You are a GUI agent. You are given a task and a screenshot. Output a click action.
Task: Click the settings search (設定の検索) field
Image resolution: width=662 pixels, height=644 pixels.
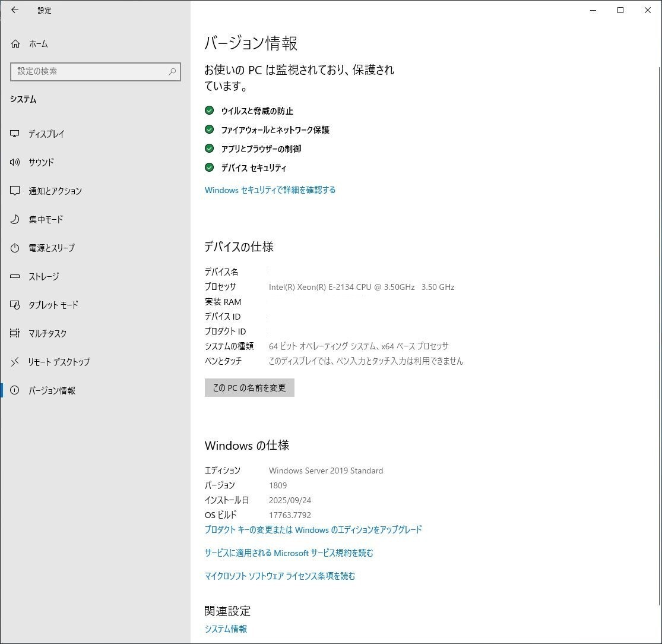click(89, 71)
